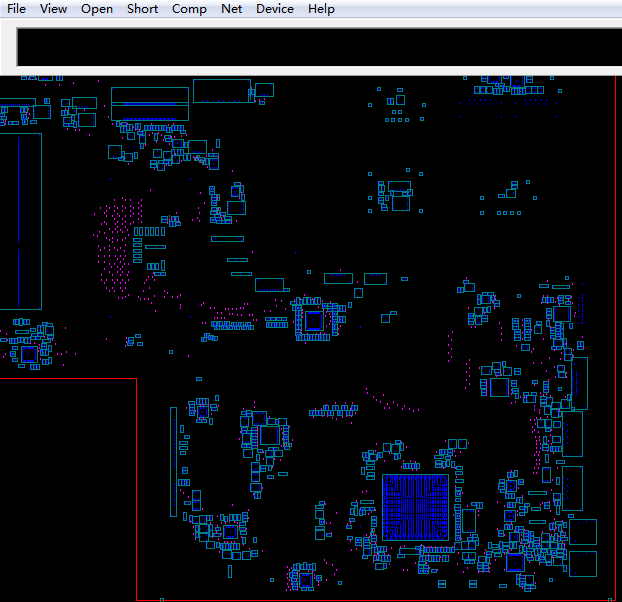Open the Device menu
The height and width of the screenshot is (602, 622).
[x=275, y=9]
